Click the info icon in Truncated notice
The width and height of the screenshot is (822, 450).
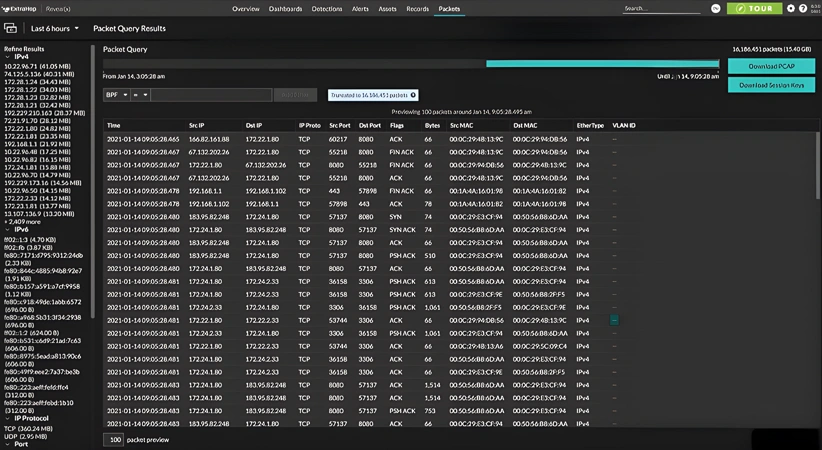pos(413,95)
